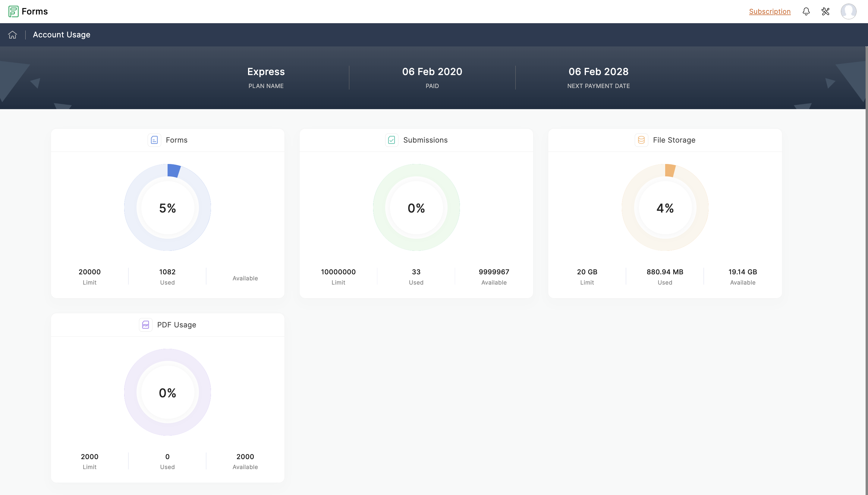The width and height of the screenshot is (868, 495).
Task: Click the Forms card heading text
Action: 177,140
